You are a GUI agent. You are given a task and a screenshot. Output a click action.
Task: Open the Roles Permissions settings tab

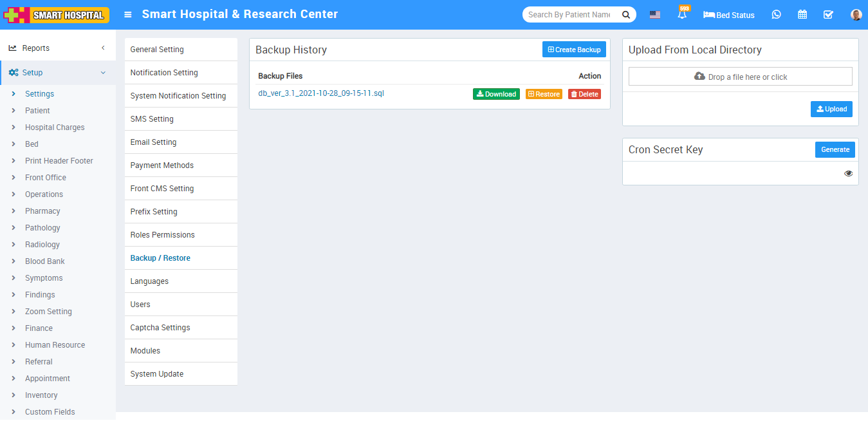point(162,235)
